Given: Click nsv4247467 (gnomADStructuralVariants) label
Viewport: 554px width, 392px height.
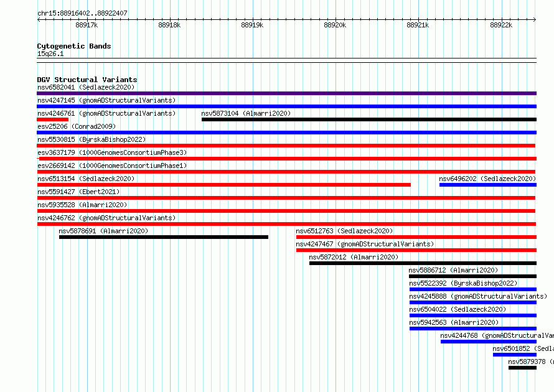Looking at the screenshot, I should pyautogui.click(x=365, y=244).
